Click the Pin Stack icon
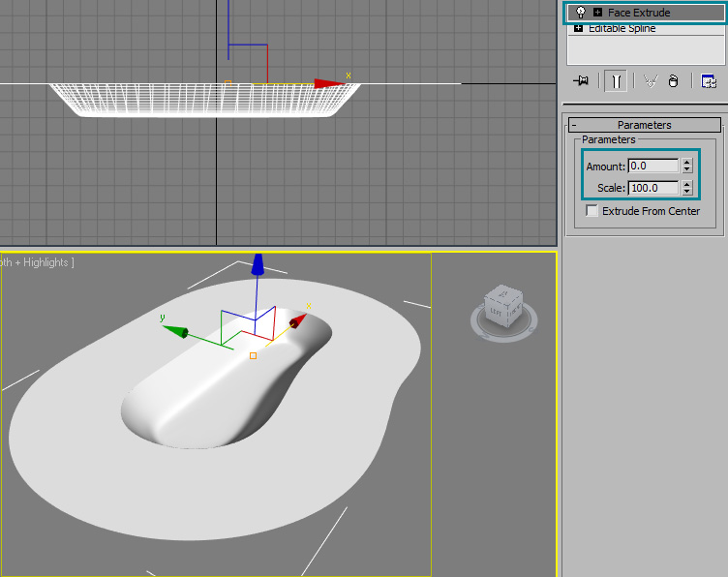Viewport: 728px width, 577px height. (x=581, y=82)
